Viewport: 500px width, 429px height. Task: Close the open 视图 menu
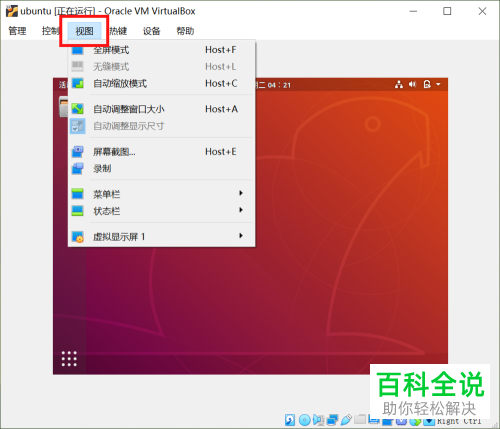click(84, 31)
